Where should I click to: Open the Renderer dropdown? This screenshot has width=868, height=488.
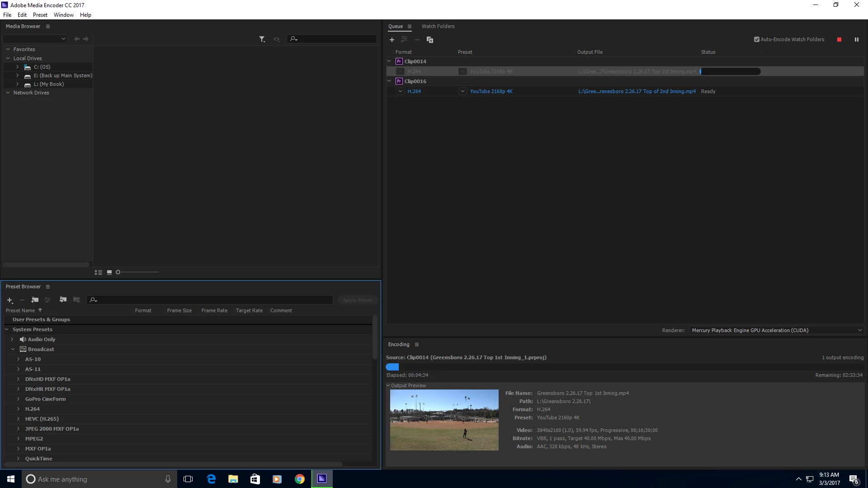click(x=776, y=330)
